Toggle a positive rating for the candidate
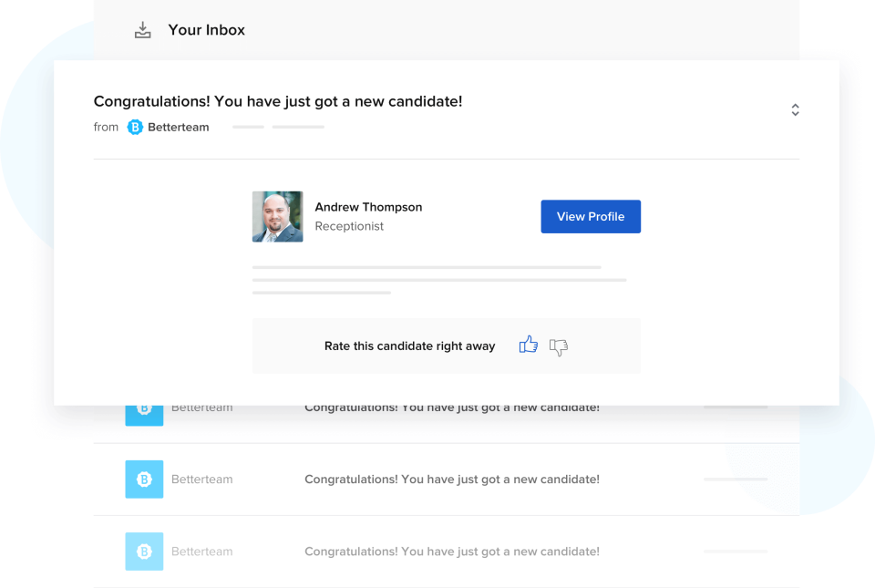The height and width of the screenshot is (588, 875). pos(528,345)
